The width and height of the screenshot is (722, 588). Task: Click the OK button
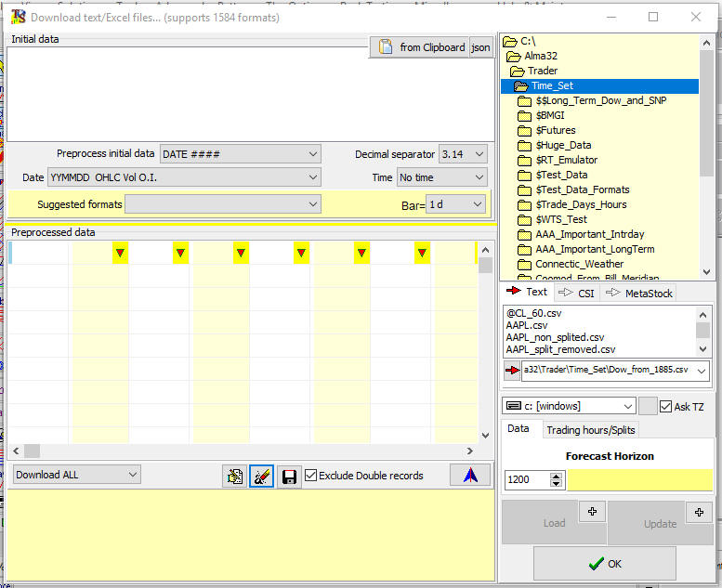click(604, 563)
